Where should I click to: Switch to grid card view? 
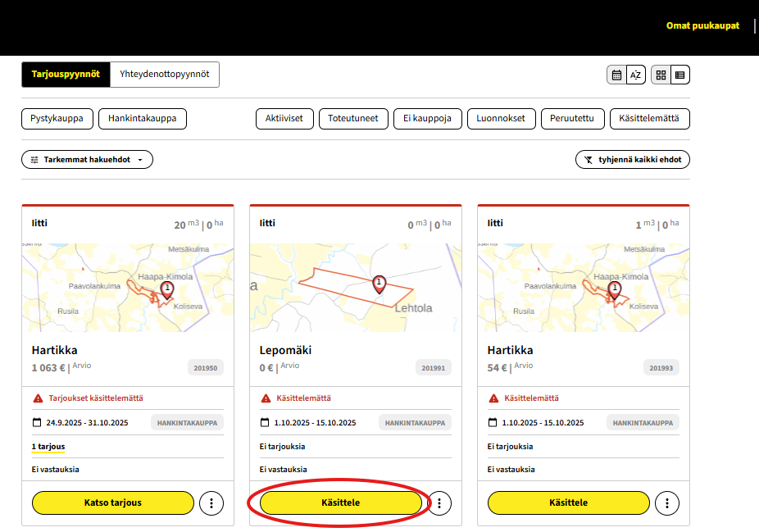[661, 75]
